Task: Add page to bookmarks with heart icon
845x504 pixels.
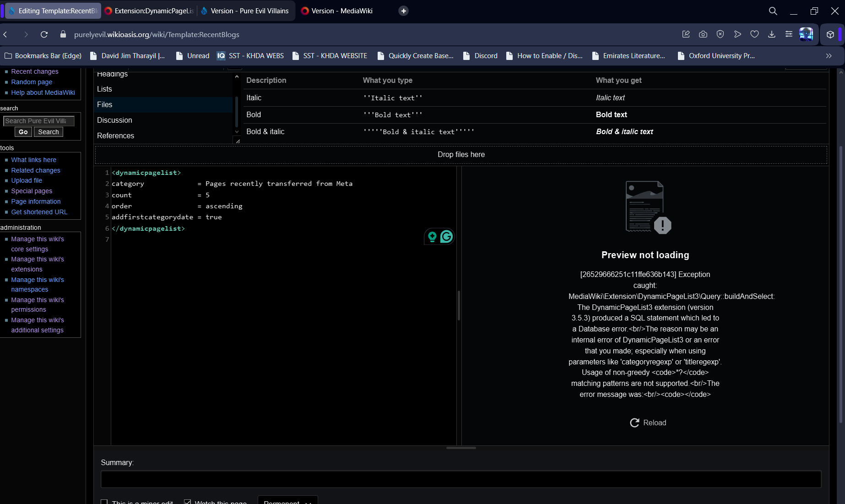Action: (754, 34)
